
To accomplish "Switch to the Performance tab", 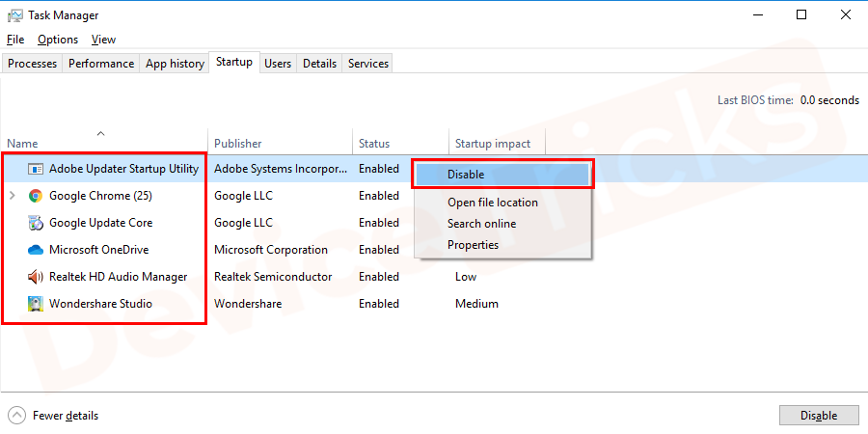I will click(100, 64).
